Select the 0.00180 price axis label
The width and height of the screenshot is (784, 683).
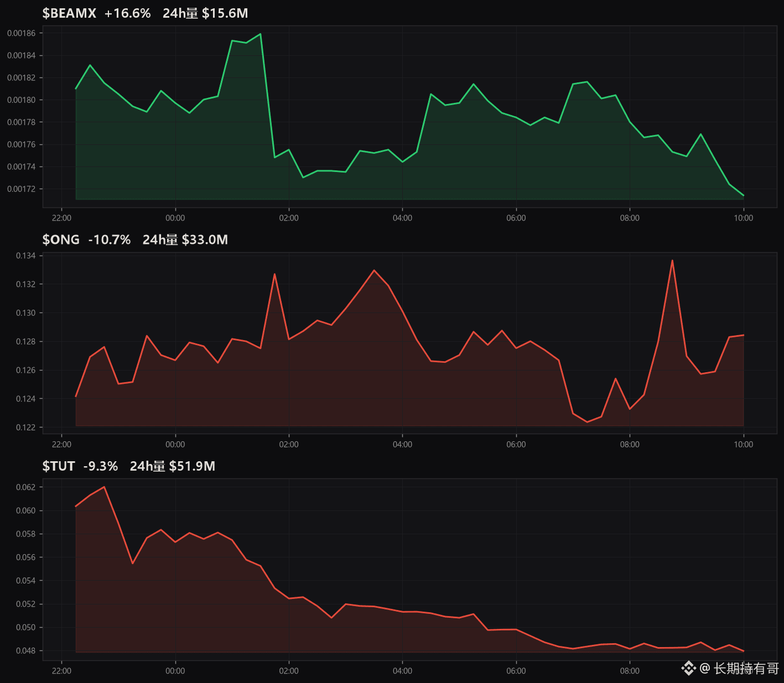[22, 100]
